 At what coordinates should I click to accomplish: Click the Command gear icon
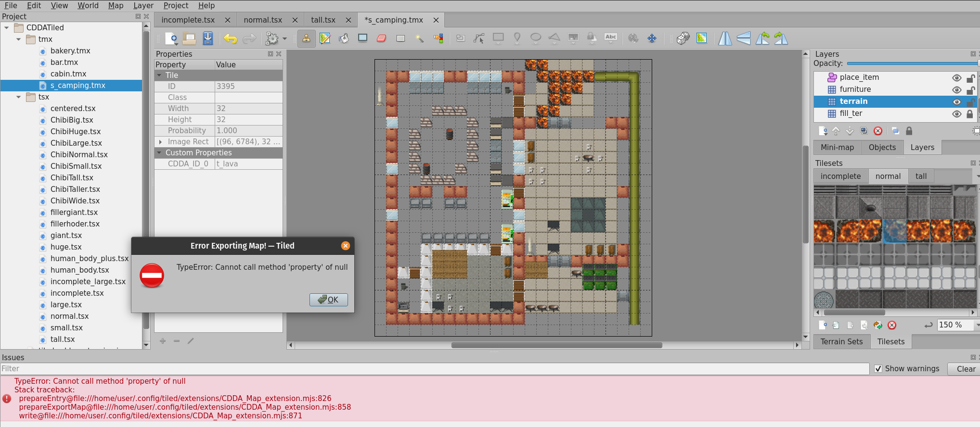point(272,38)
